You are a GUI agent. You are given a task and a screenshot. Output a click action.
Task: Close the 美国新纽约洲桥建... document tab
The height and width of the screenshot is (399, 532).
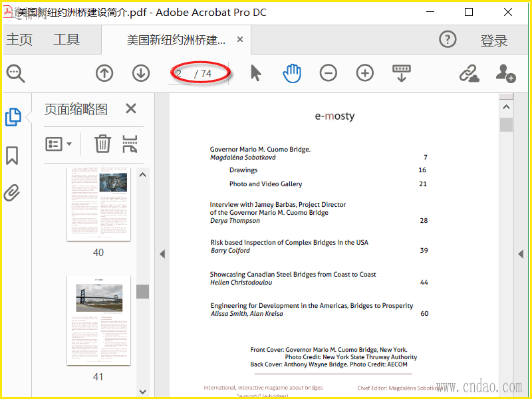tap(240, 39)
